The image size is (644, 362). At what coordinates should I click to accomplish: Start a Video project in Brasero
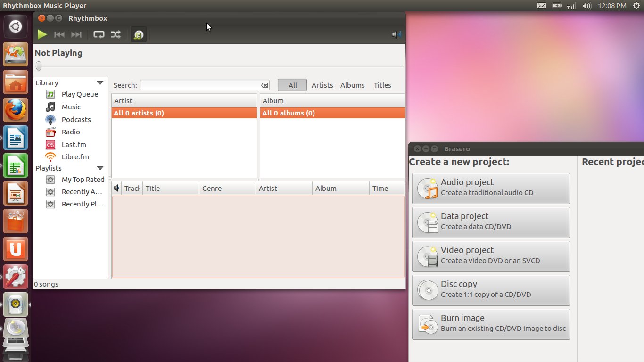[491, 256]
